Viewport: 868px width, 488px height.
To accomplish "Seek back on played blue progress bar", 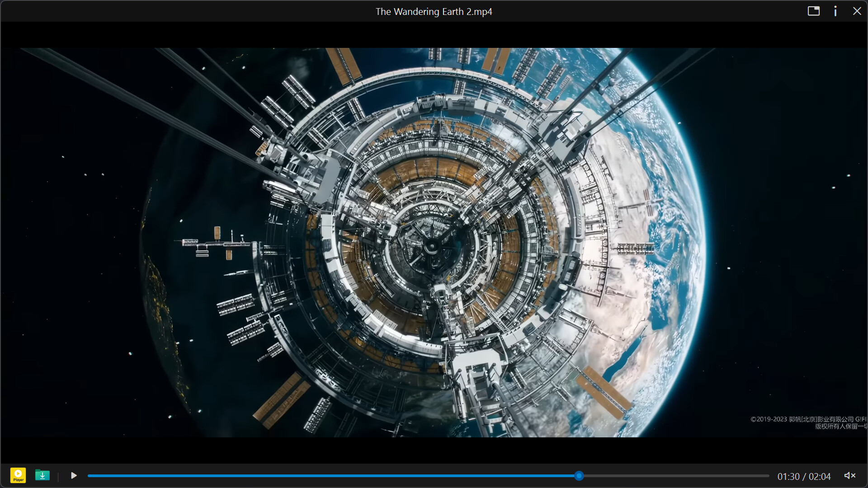I will [331, 476].
